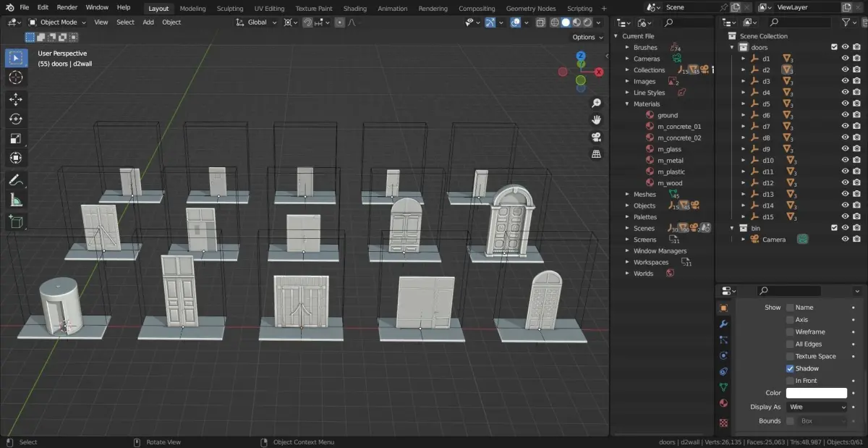Viewport: 868px width, 448px height.
Task: Switch to the Sculpting workspace tab
Action: coord(230,9)
